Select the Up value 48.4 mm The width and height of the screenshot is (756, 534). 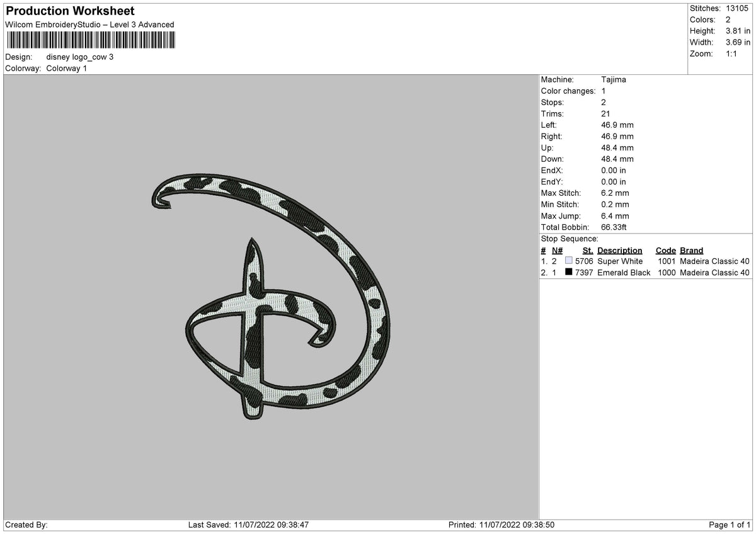617,148
